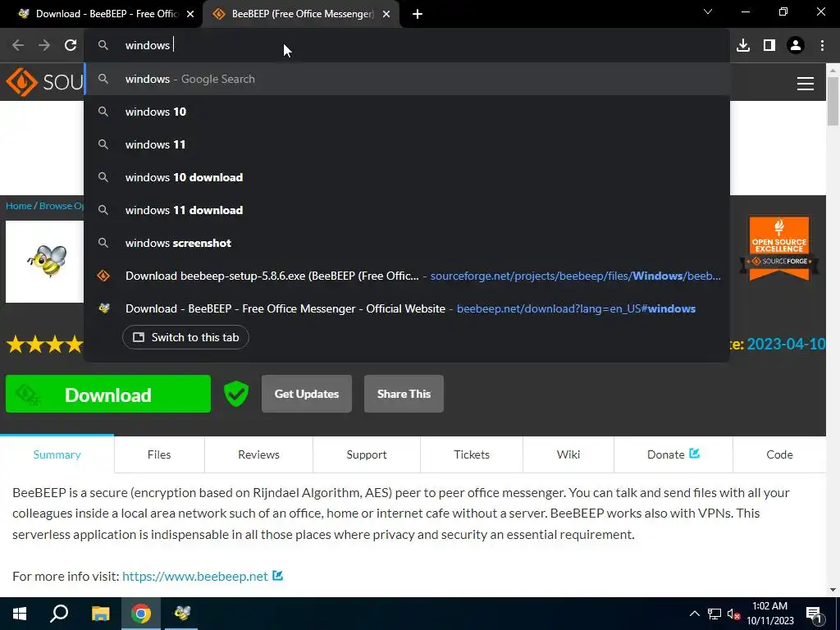Click the browser forward arrow
This screenshot has width=840, height=630.
click(x=44, y=45)
